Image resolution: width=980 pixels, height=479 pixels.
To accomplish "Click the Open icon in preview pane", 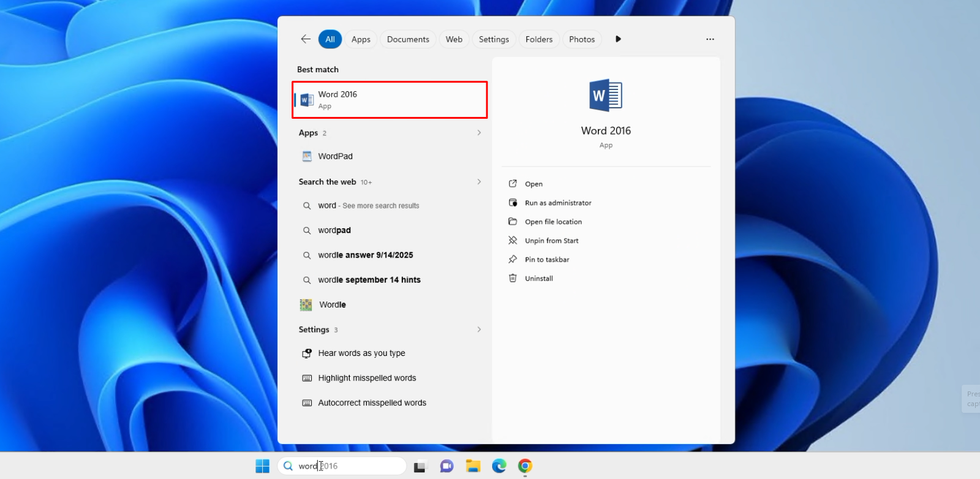I will pos(513,184).
